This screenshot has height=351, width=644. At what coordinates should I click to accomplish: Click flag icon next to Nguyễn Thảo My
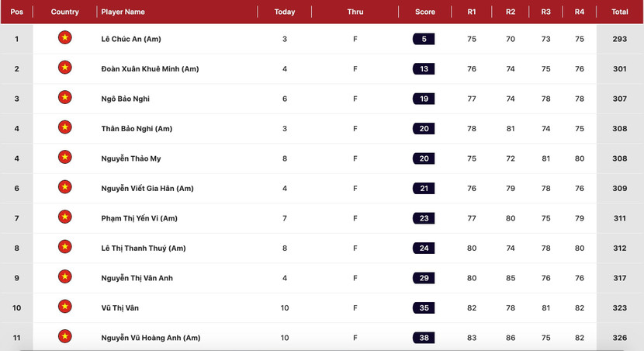pos(65,158)
